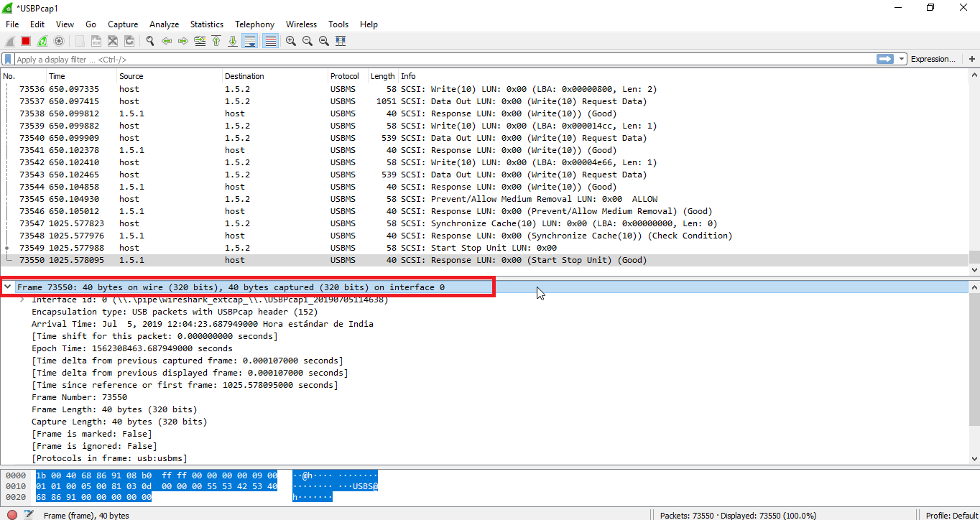
Task: Open the Analyze menu
Action: tap(164, 24)
